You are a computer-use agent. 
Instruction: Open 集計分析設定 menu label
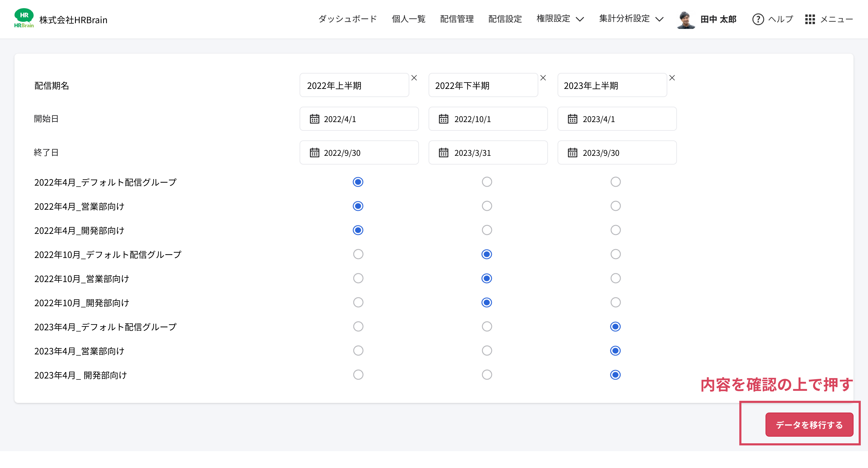[624, 19]
